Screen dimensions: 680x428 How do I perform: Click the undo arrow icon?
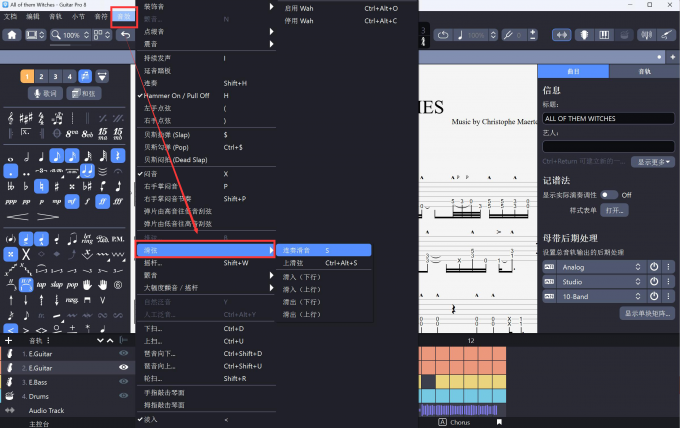(x=125, y=35)
